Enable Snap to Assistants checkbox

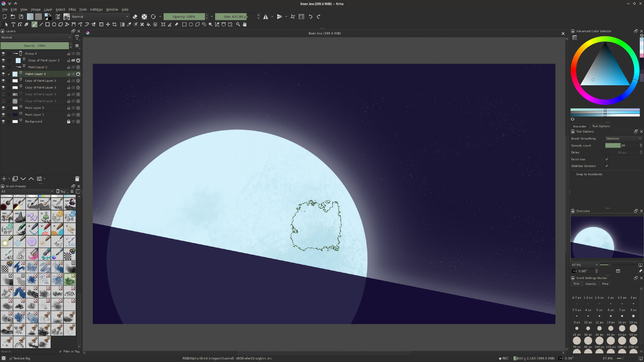click(x=573, y=174)
